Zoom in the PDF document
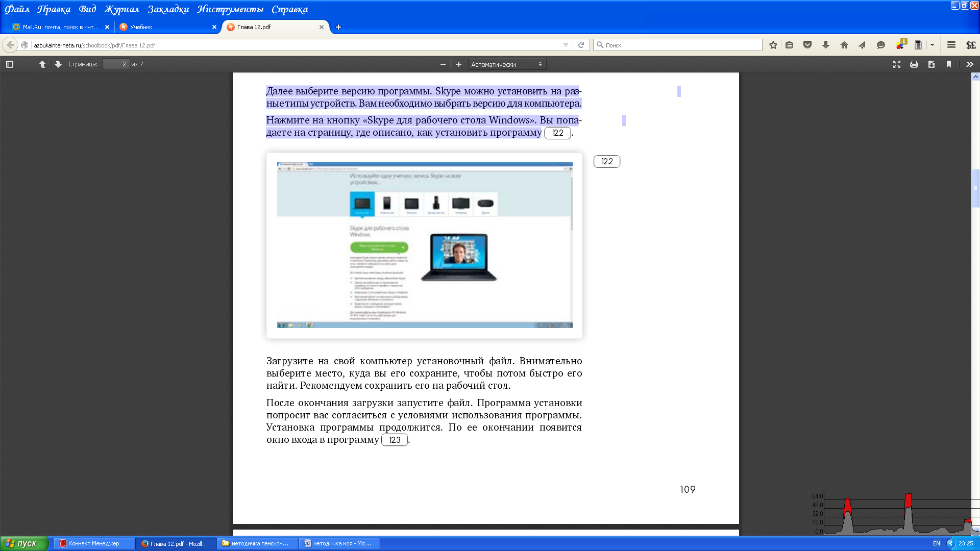 coord(459,64)
